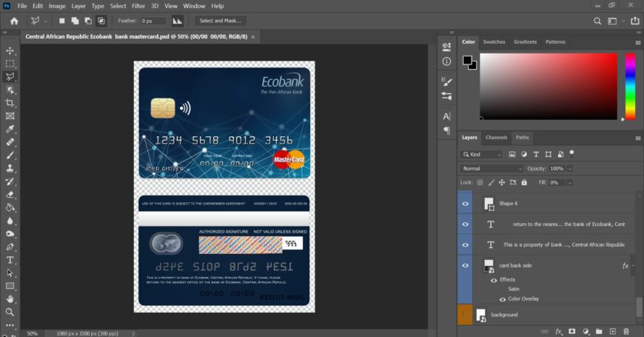Toggle Color Overlay effect visibility
Viewport: 644px width, 337px height.
coord(503,299)
